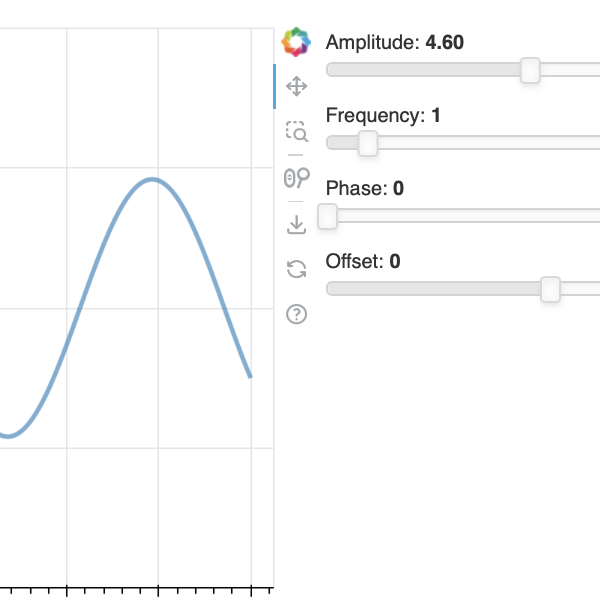Click the Bokeh logo icon
Viewport: 600px width, 600px height.
[x=296, y=42]
